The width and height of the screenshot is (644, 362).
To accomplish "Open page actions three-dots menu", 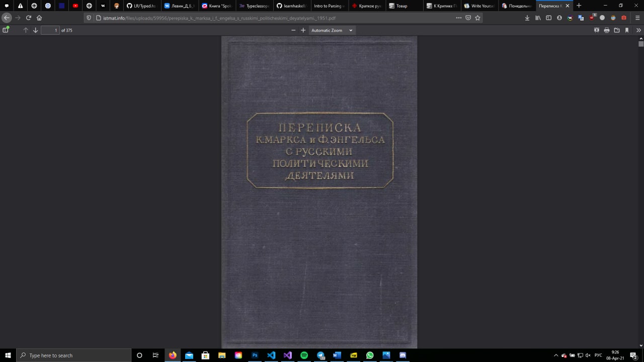I will click(458, 18).
